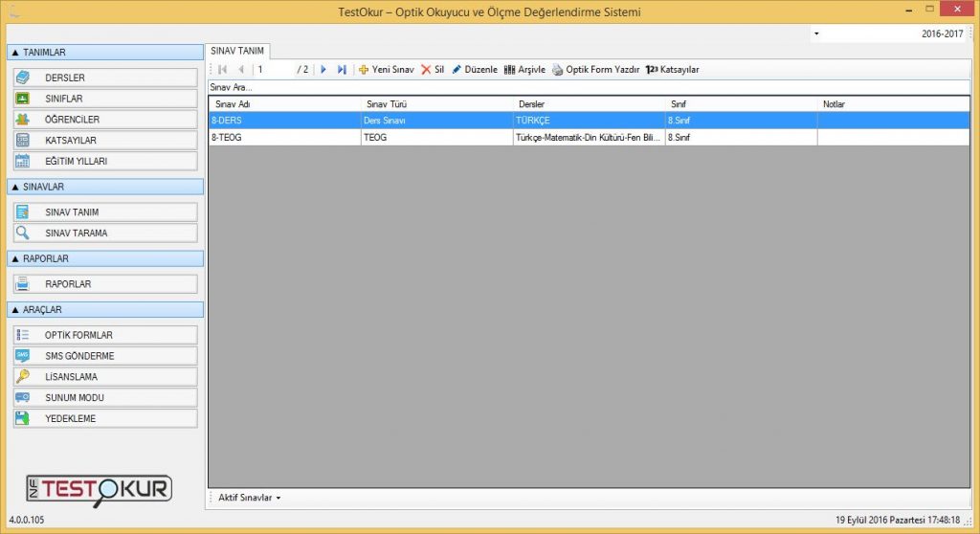The height and width of the screenshot is (534, 980).
Task: Archive exam with Arşivle
Action: [x=524, y=70]
